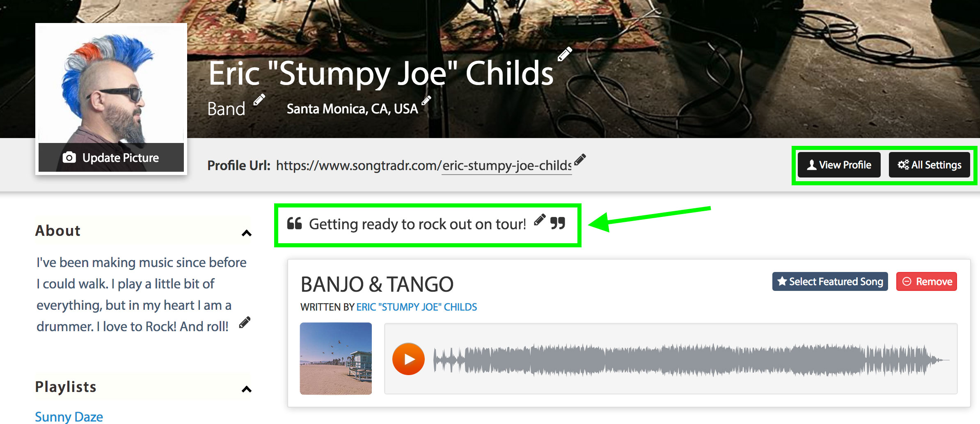The height and width of the screenshot is (424, 980).
Task: Click the opening quotation mark icon
Action: (294, 223)
